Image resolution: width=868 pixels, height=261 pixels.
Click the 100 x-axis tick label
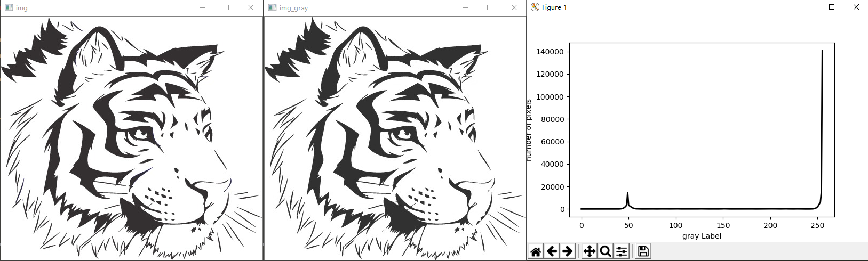[x=676, y=225]
